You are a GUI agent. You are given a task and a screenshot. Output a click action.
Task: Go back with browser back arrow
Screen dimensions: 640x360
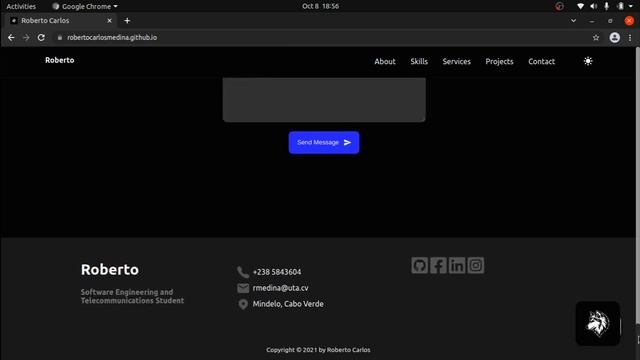click(x=11, y=38)
